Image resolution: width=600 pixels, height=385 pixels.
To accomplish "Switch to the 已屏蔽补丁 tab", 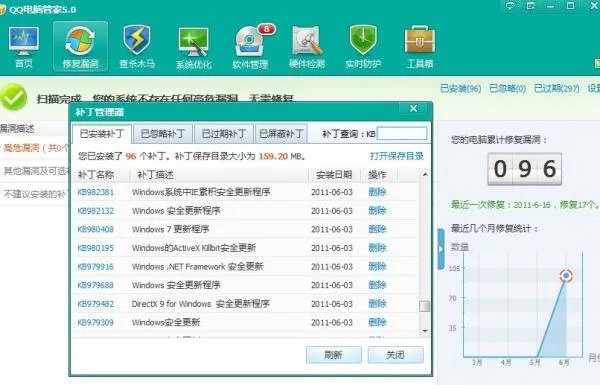I will coord(281,134).
